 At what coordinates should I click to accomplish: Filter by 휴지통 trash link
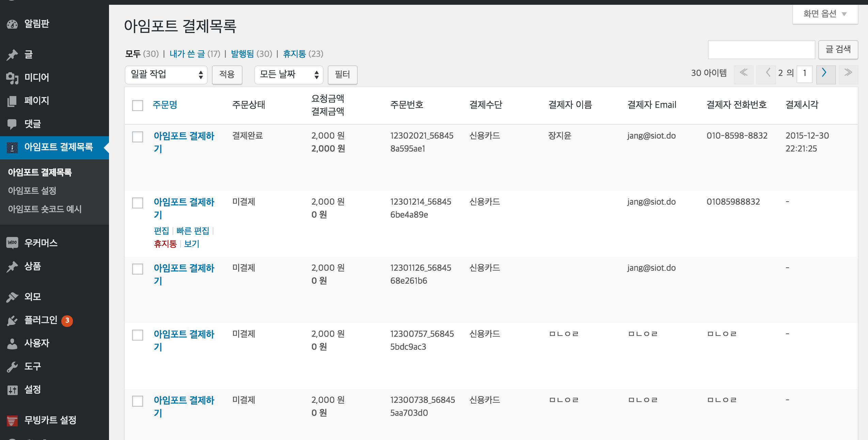coord(295,54)
